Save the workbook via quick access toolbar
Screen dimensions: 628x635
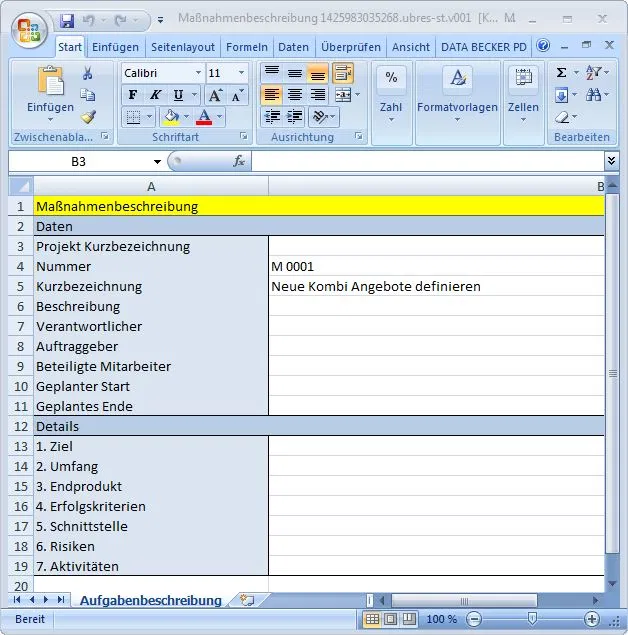67,20
